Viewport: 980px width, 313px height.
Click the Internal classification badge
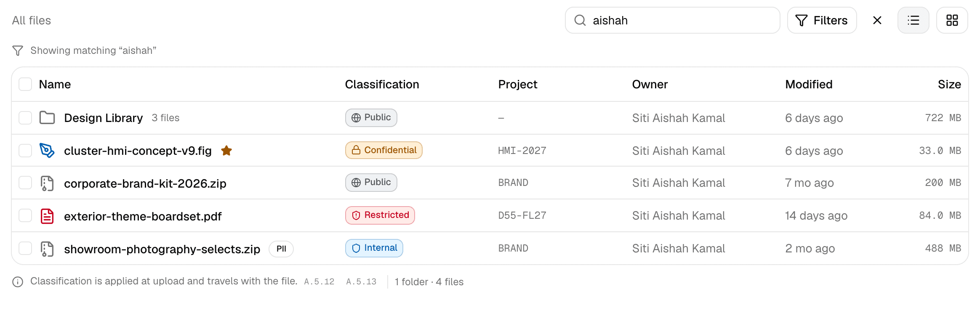point(374,248)
